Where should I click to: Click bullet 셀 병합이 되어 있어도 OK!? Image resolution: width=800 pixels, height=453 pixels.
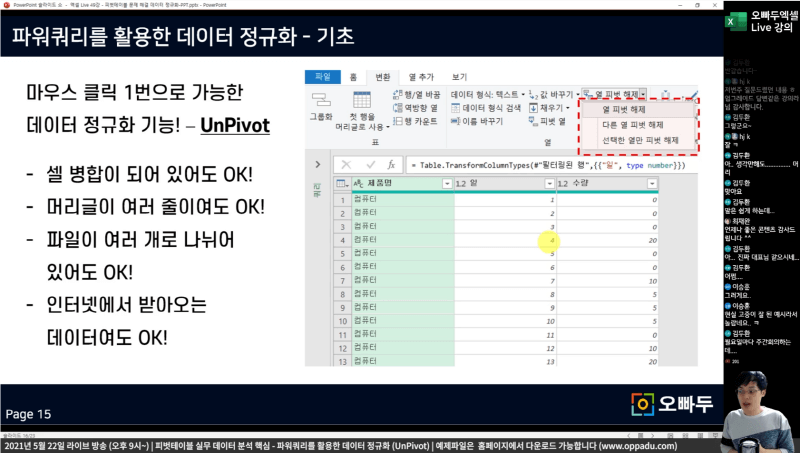(x=149, y=175)
